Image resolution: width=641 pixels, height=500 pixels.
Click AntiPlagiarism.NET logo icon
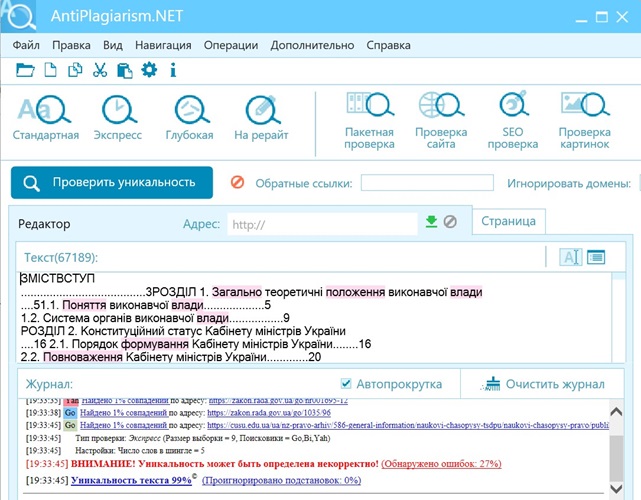point(19,16)
